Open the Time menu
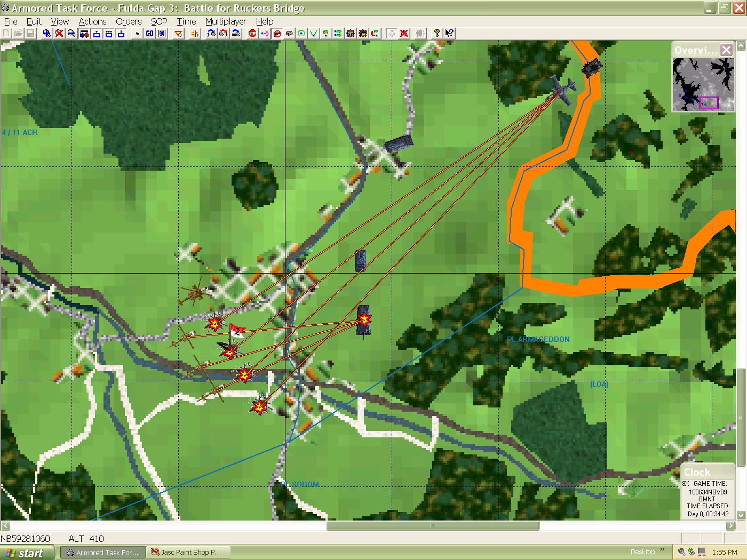The image size is (747, 560). click(x=186, y=21)
